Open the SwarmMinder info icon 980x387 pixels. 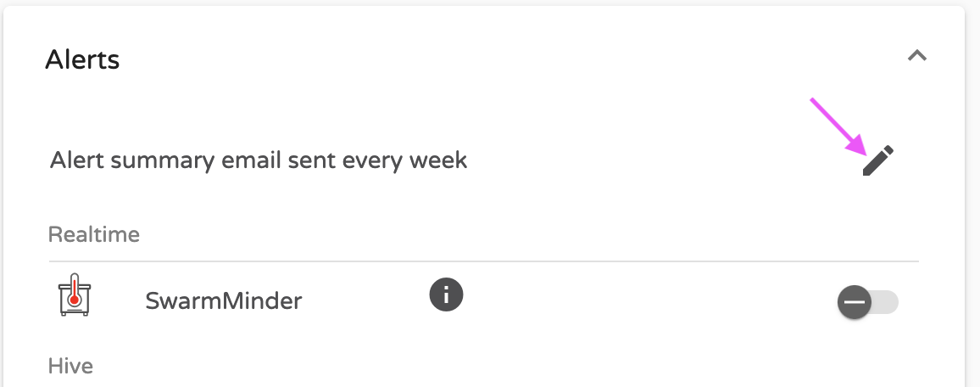pyautogui.click(x=446, y=294)
